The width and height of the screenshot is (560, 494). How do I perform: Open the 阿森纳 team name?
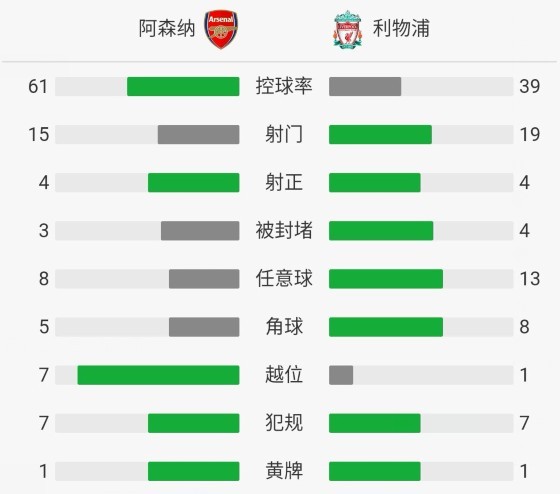[x=167, y=29]
